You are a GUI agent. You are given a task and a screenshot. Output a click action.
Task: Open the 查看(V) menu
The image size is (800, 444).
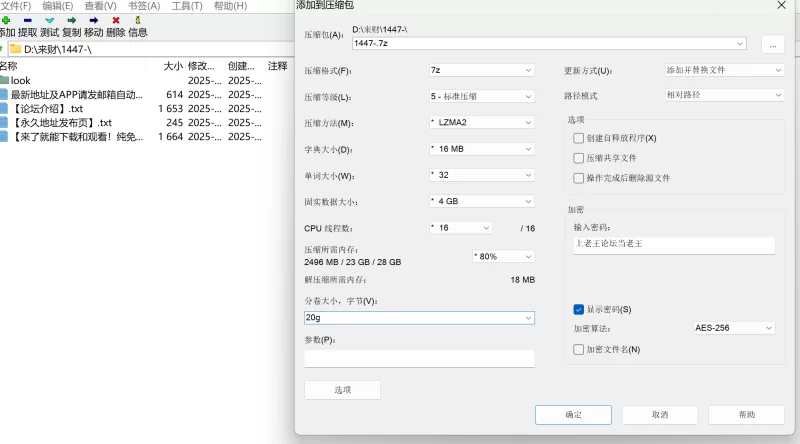(101, 6)
